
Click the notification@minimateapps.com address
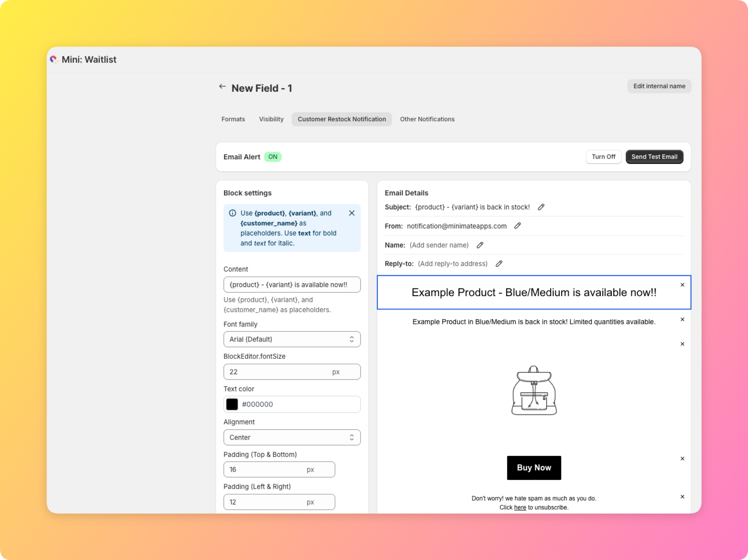pyautogui.click(x=457, y=226)
